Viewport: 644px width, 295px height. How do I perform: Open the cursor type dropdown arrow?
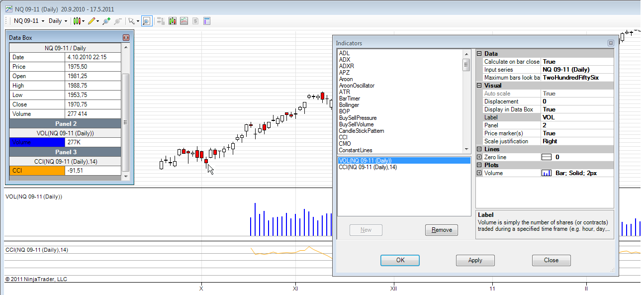tap(138, 21)
